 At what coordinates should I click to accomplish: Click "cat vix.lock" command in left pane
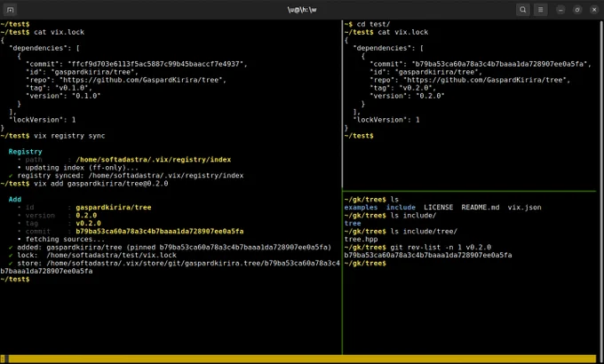pos(59,32)
